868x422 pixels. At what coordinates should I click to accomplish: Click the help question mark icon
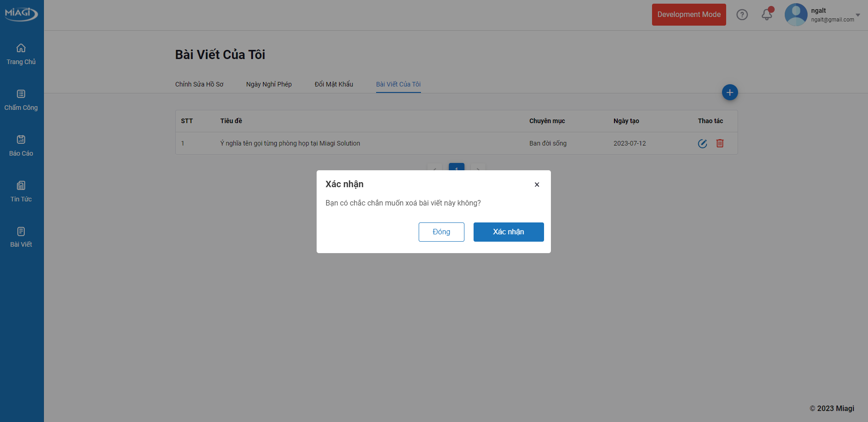pyautogui.click(x=742, y=15)
